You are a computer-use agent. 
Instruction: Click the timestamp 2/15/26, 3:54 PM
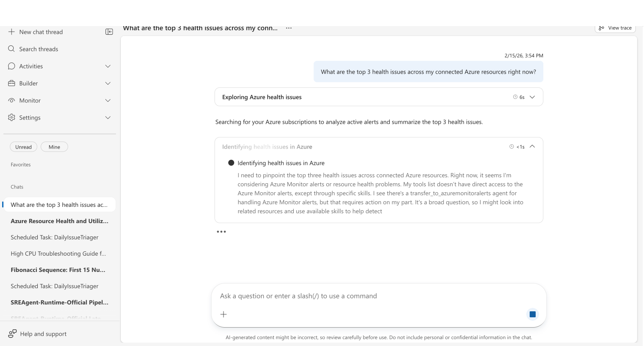tap(524, 56)
